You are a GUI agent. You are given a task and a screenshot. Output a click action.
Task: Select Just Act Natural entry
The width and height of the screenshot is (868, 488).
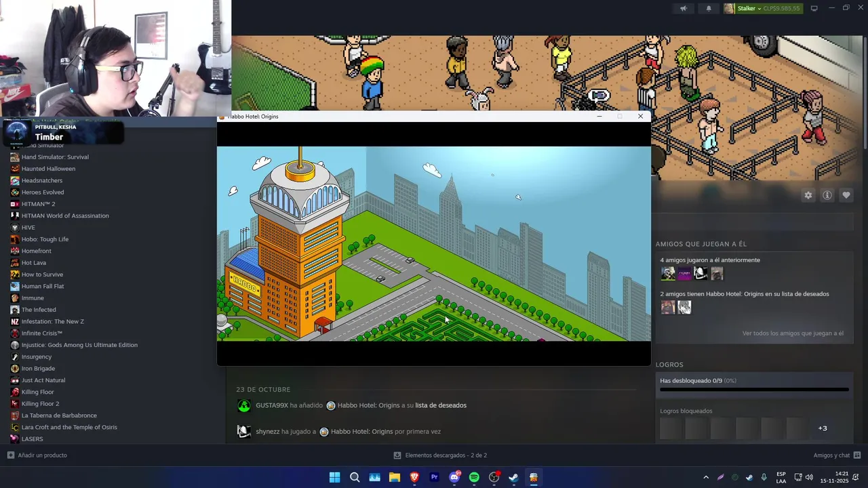point(43,380)
